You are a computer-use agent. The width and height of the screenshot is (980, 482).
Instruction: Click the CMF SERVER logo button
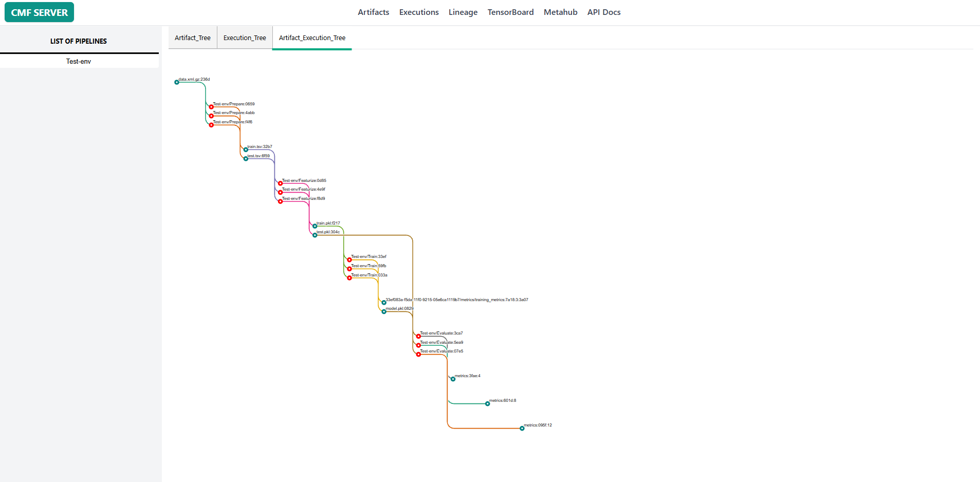39,12
